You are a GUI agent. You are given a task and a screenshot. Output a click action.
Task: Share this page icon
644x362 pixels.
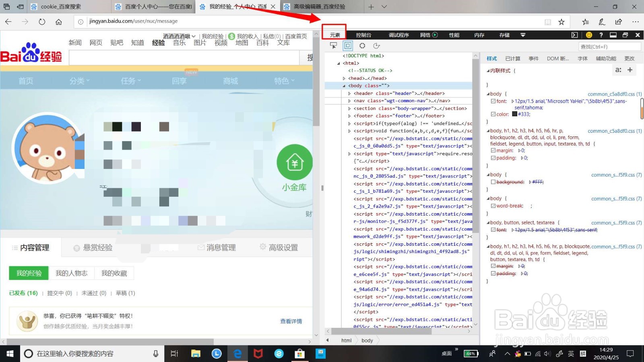pyautogui.click(x=619, y=22)
